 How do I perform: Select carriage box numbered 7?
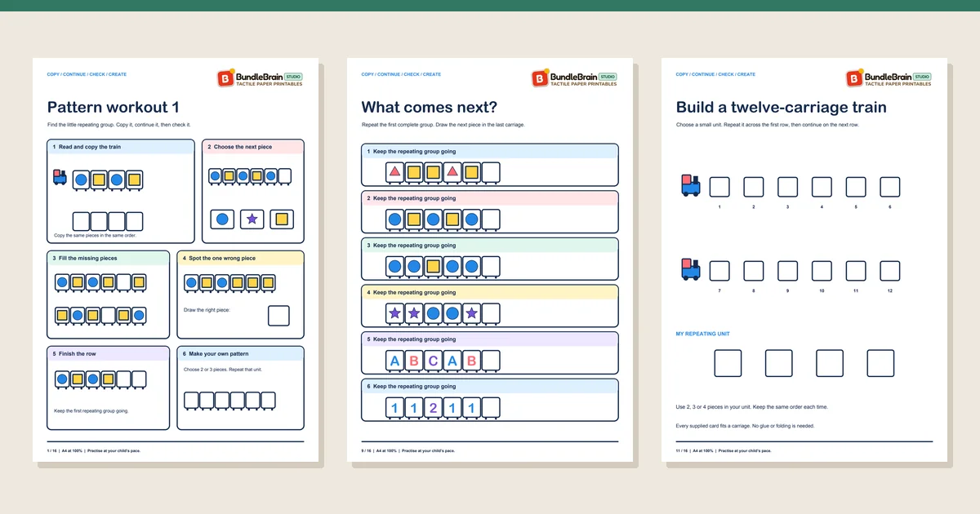point(719,271)
